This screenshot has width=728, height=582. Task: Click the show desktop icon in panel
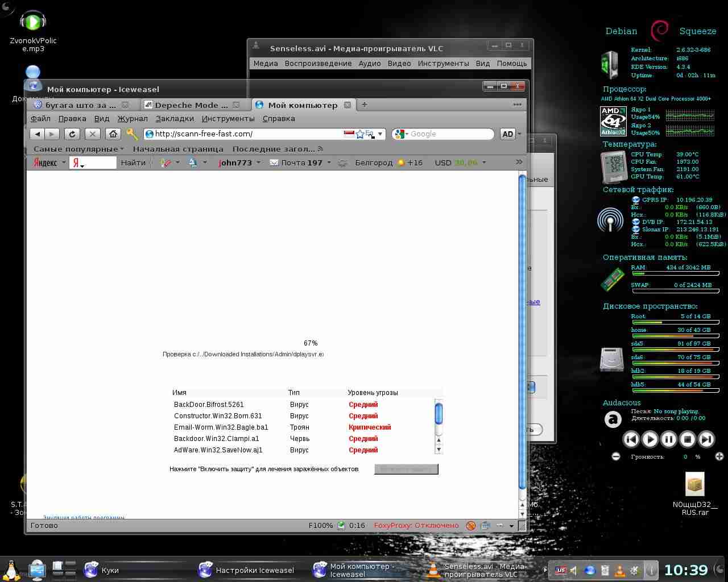click(38, 569)
